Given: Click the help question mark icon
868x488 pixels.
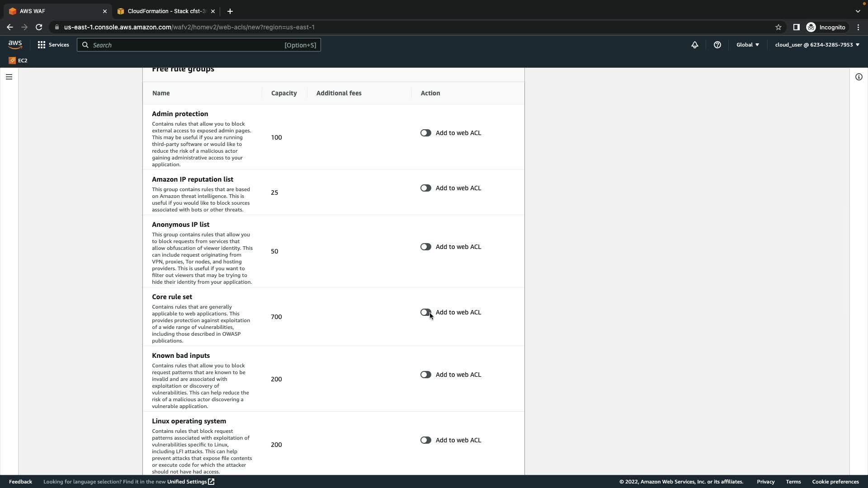Looking at the screenshot, I should click(x=717, y=45).
